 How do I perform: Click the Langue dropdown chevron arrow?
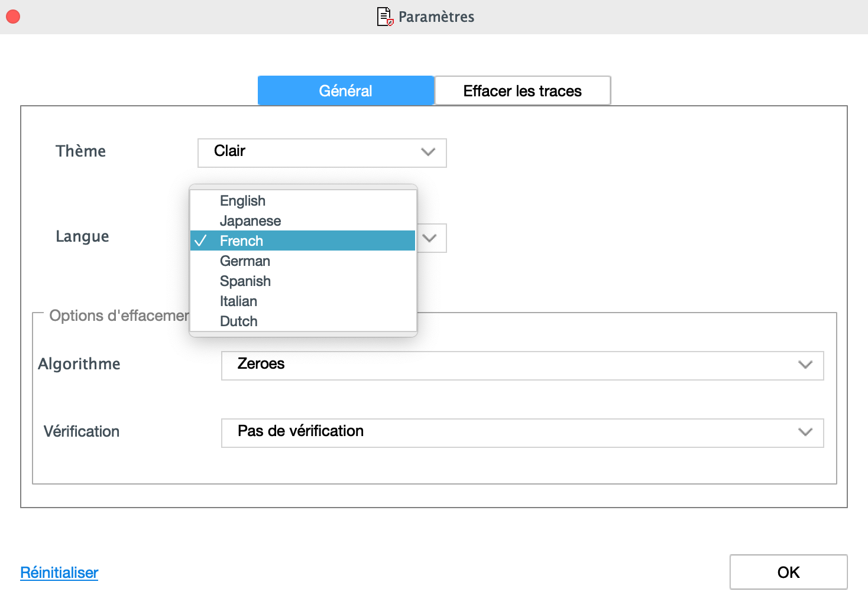430,238
